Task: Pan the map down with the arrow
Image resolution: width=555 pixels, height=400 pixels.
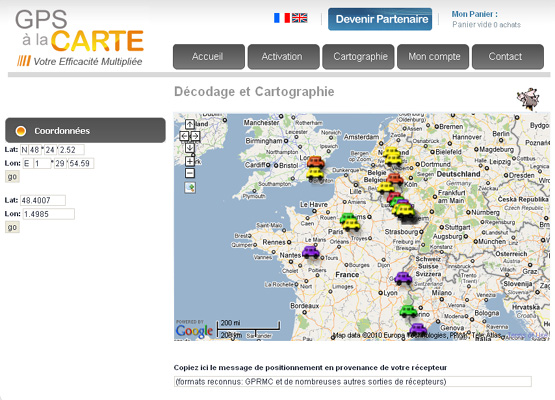Action: tap(190, 148)
